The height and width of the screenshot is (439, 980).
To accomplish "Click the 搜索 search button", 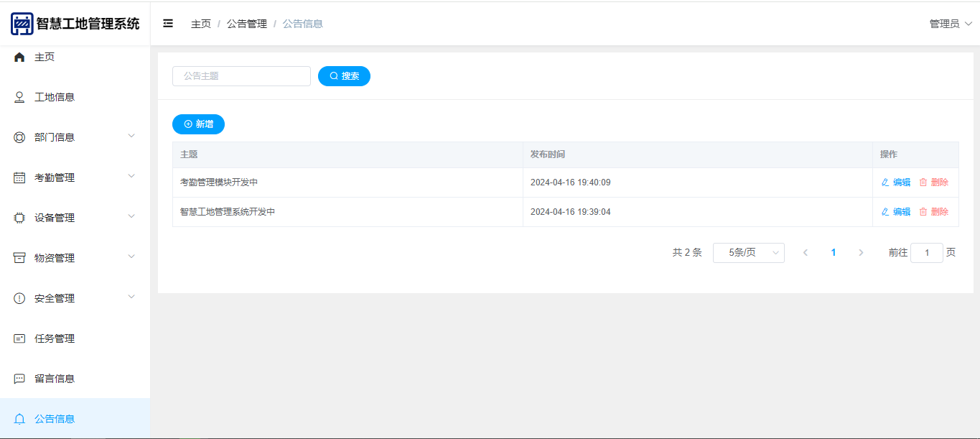I will pos(344,76).
